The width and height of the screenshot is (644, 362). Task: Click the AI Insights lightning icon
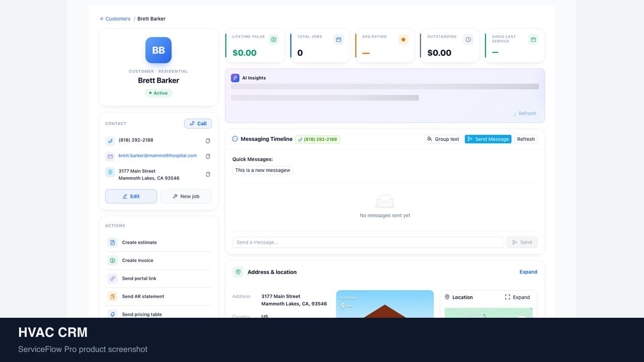tap(235, 78)
